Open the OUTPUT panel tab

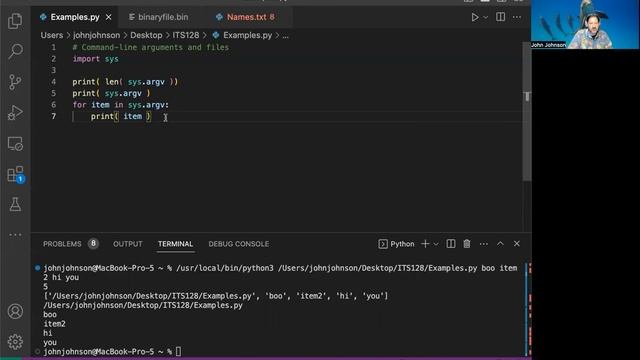click(128, 244)
